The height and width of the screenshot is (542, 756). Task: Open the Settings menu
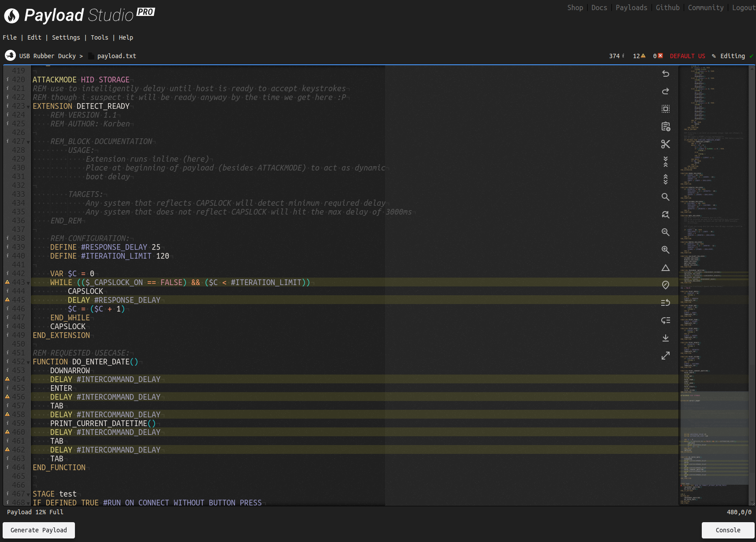tap(66, 37)
